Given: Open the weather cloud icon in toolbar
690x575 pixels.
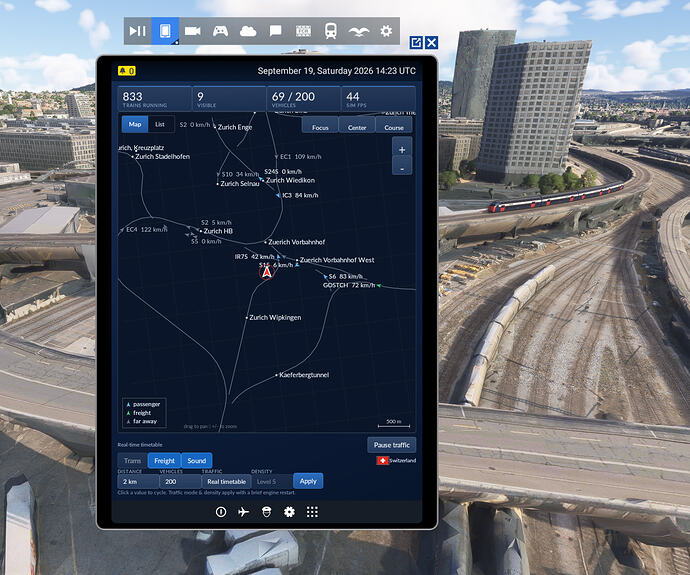Looking at the screenshot, I should click(x=248, y=31).
